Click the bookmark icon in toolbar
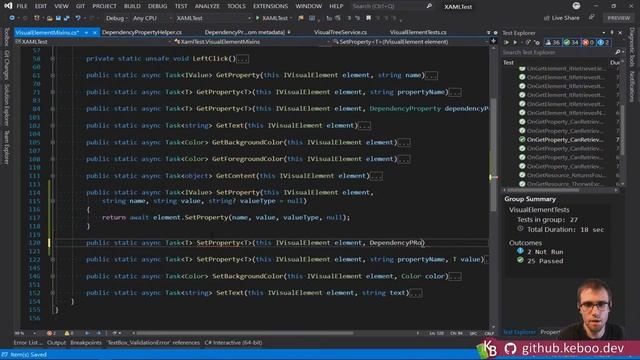The image size is (640, 360). [368, 18]
